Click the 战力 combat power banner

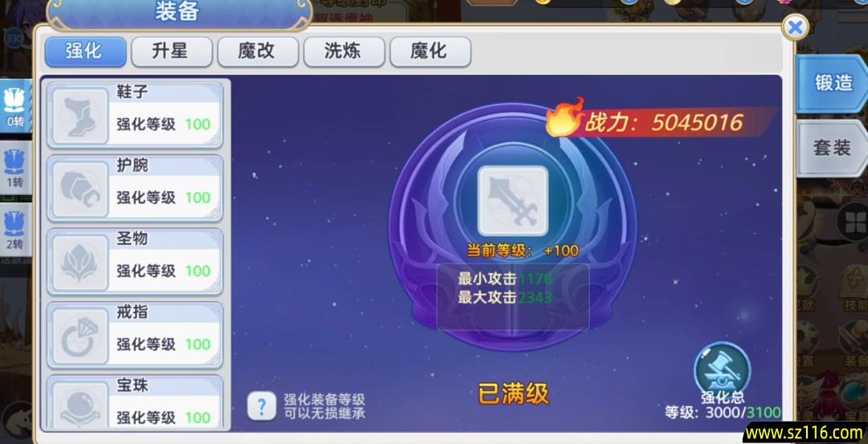point(661,120)
